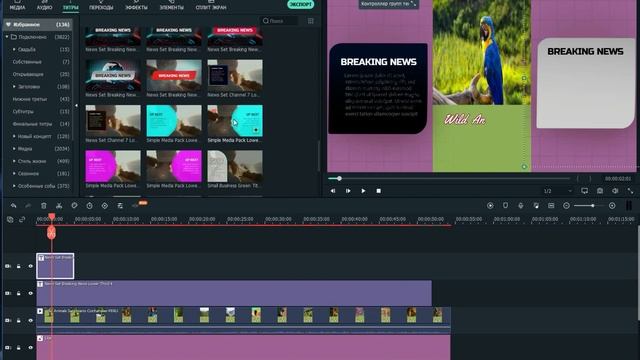Viewport: 640px width, 360px height.
Task: Click the audio meter bars icon
Action: click(629, 206)
